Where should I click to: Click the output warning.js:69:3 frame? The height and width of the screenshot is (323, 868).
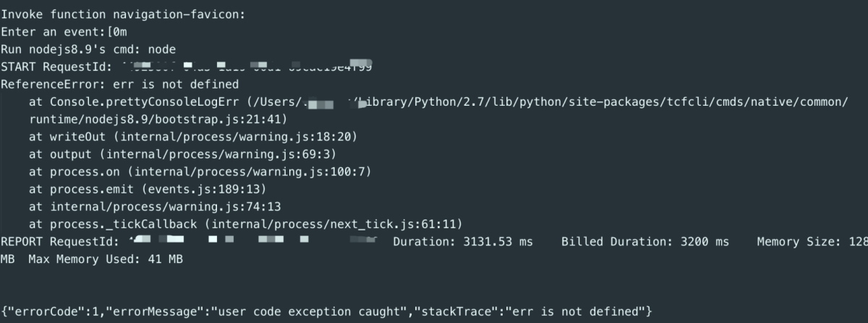click(183, 154)
